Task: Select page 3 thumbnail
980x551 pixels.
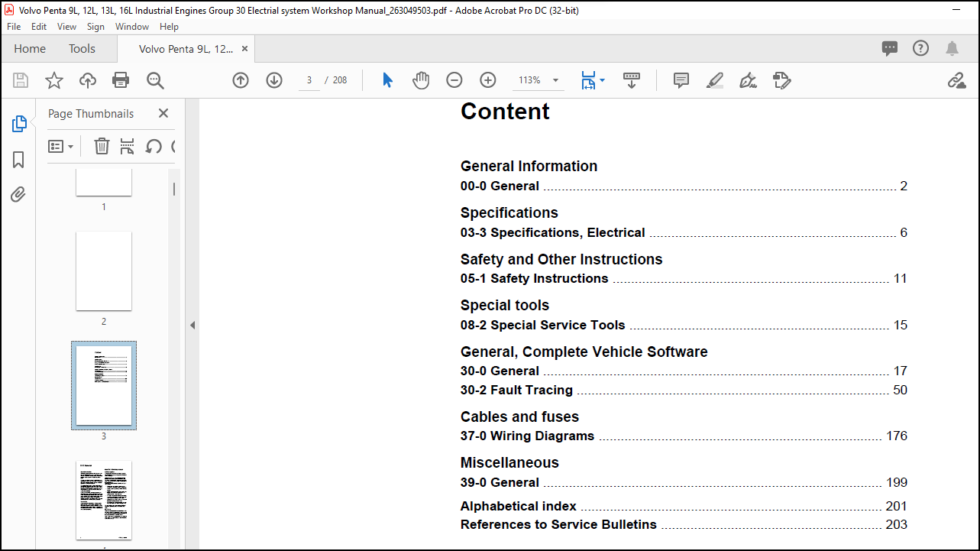Action: coord(104,385)
